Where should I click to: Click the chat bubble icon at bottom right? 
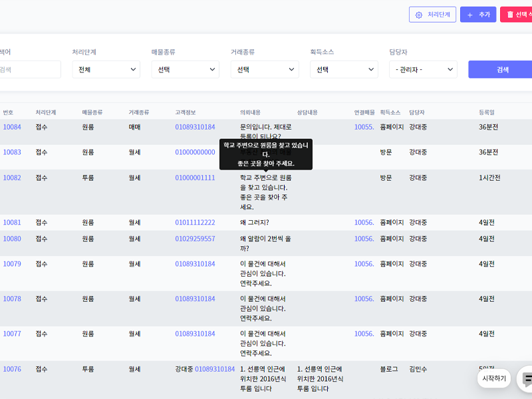pyautogui.click(x=526, y=379)
